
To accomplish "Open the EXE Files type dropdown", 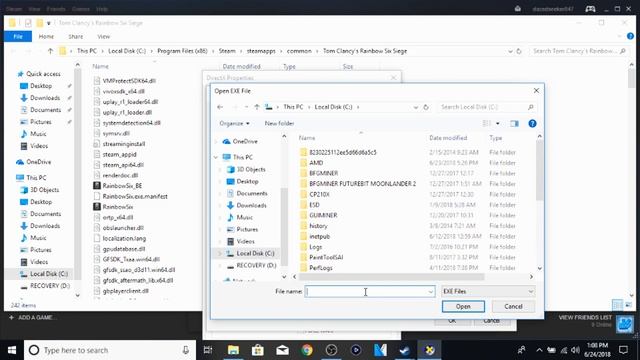I will (488, 291).
